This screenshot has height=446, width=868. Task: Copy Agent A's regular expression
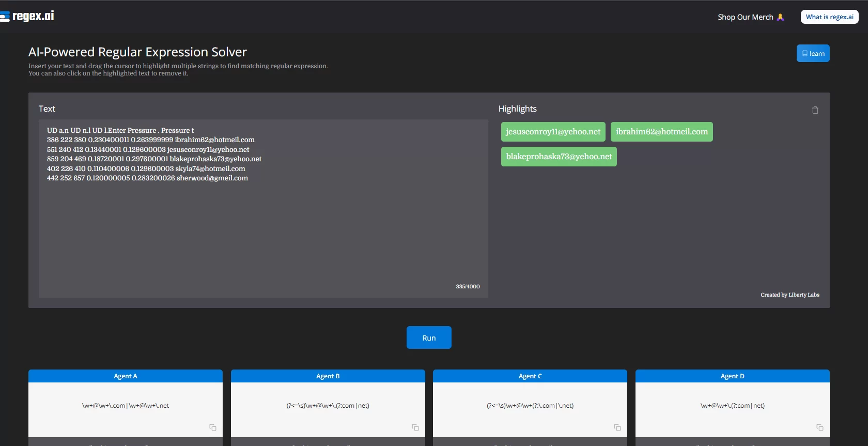point(212,427)
